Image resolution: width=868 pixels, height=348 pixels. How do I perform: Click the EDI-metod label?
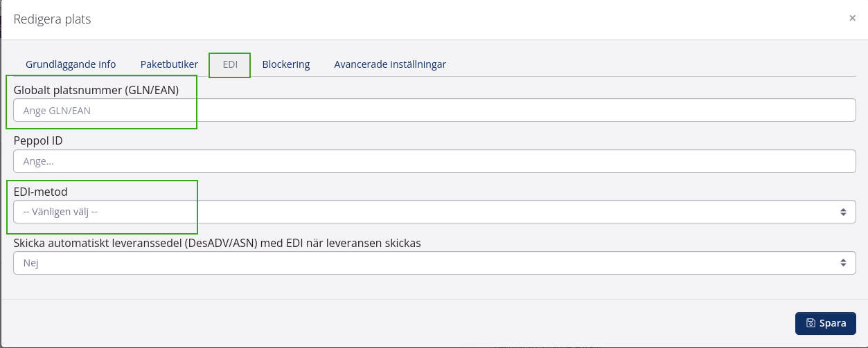pyautogui.click(x=40, y=192)
